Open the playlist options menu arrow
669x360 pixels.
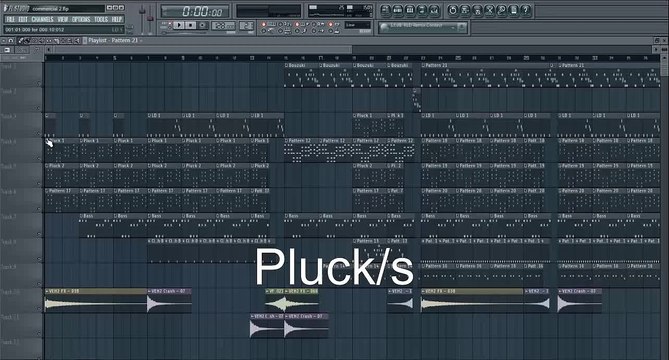(x=3, y=41)
